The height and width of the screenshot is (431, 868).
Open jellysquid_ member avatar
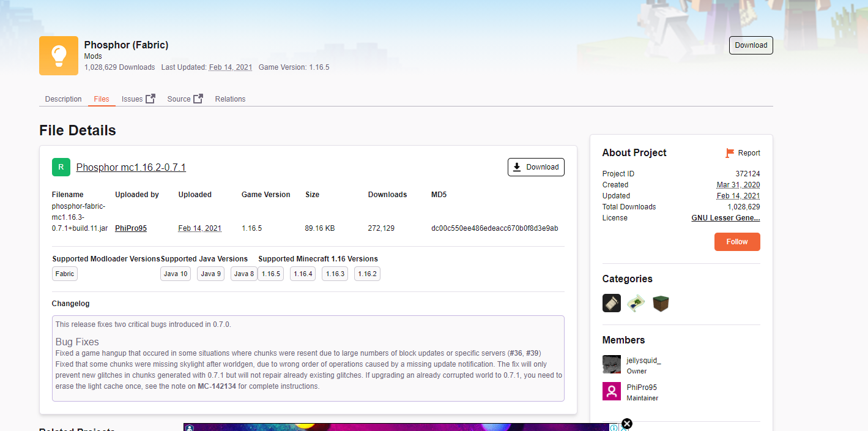(612, 364)
